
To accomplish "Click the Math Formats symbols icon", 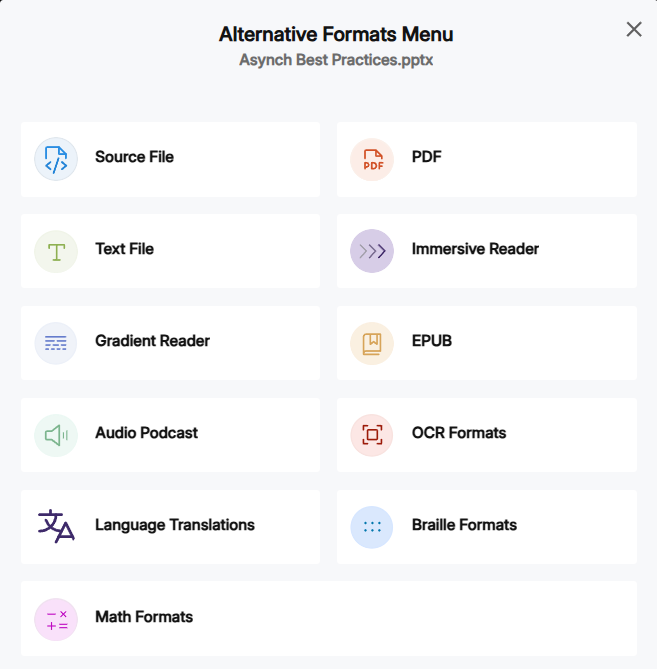I will click(x=56, y=619).
